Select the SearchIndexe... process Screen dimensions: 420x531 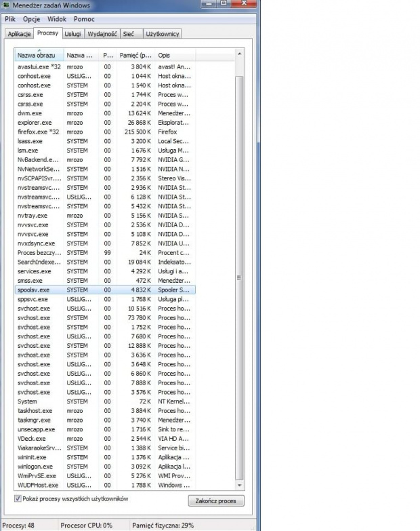105,262
